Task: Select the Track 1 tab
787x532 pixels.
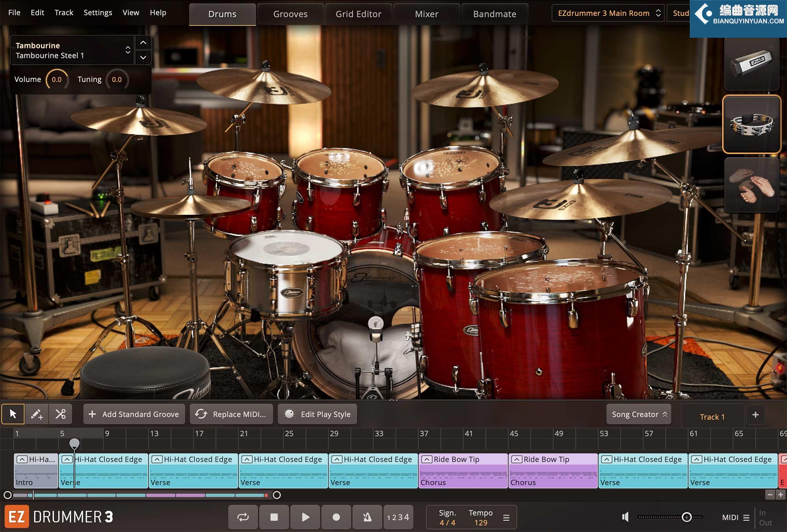Action: (712, 417)
